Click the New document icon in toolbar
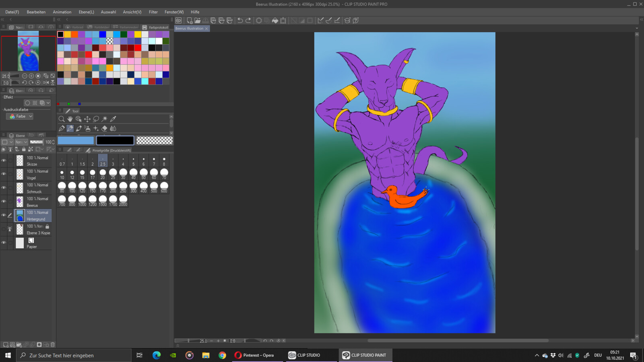This screenshot has width=644, height=362. pyautogui.click(x=190, y=21)
